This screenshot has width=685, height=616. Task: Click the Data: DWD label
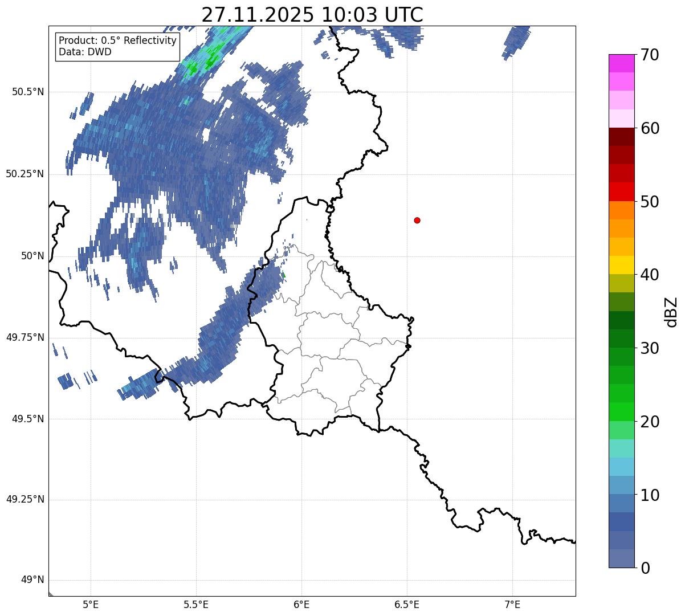tap(85, 52)
